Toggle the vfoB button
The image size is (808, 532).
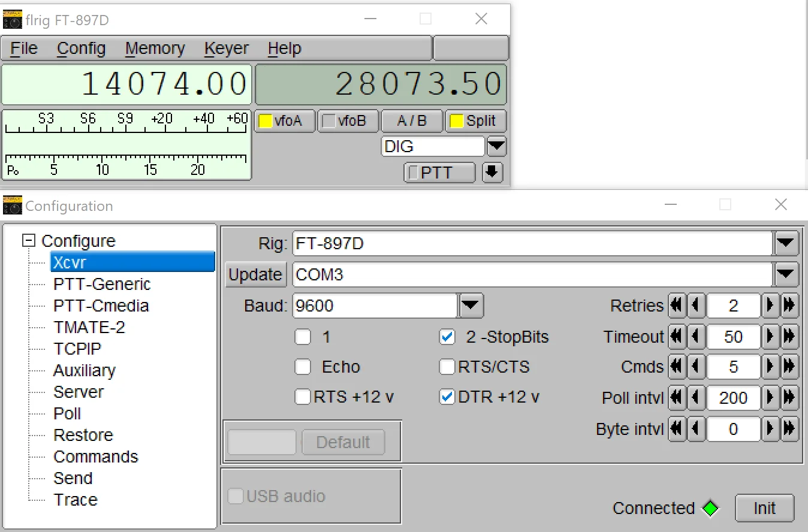click(349, 121)
